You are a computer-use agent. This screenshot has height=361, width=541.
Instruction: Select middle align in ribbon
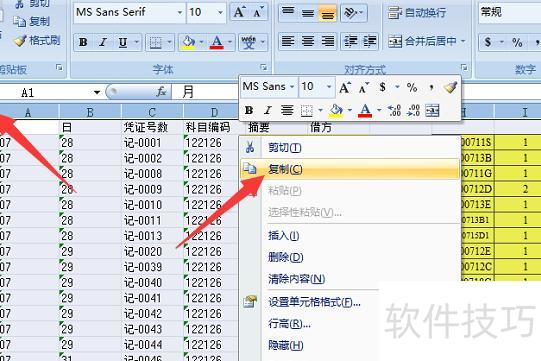[308, 12]
